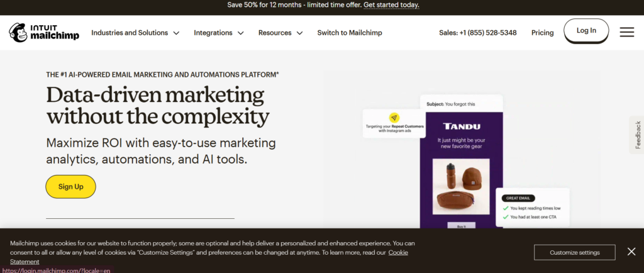This screenshot has height=273, width=644.
Task: Click the yellow paper plane icon
Action: [x=394, y=118]
